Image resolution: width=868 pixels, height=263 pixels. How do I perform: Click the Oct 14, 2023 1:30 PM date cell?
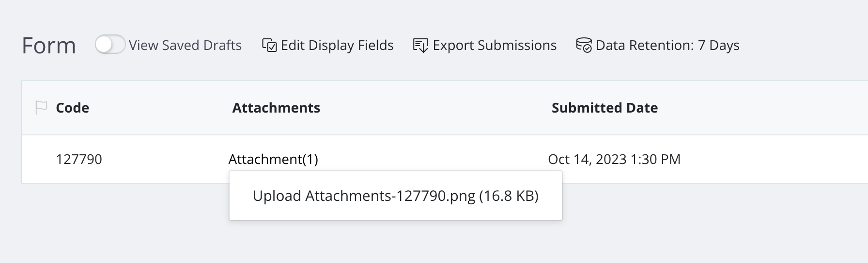point(614,159)
